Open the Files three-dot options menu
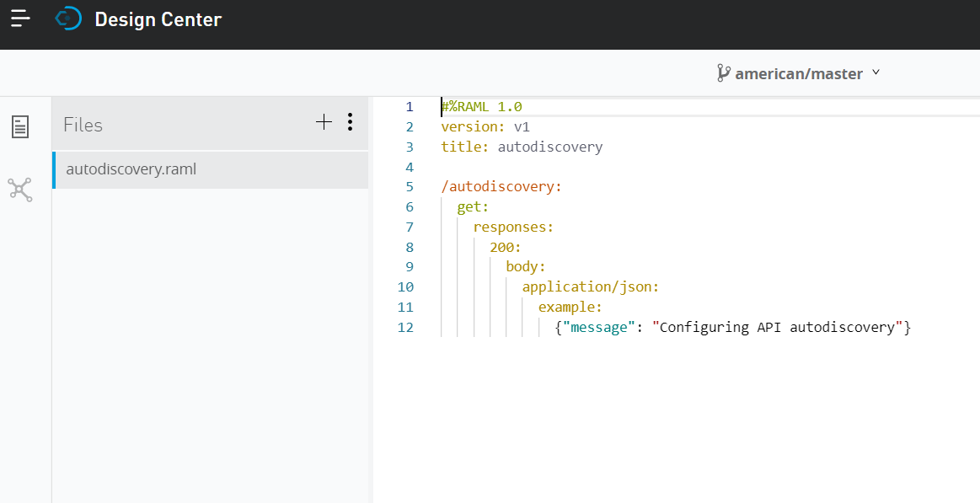 click(x=350, y=122)
